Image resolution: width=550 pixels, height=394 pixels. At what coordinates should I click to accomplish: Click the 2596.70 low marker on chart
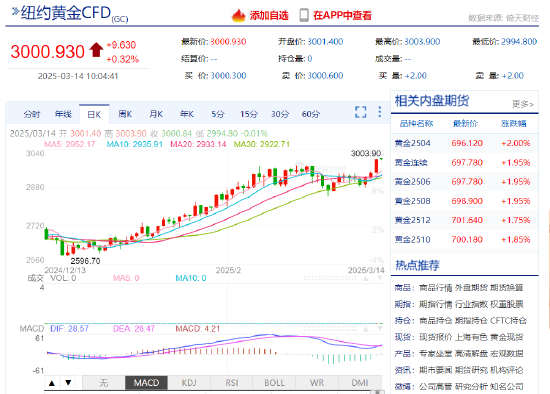point(85,261)
